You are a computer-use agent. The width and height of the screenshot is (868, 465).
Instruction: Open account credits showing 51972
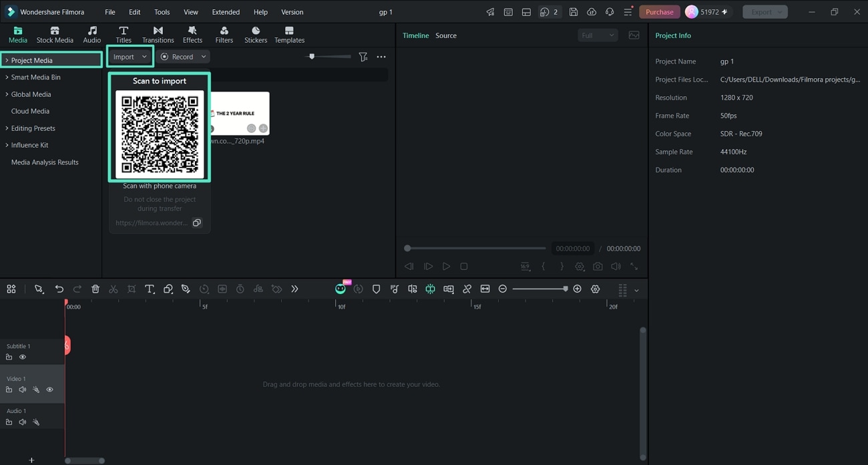[x=708, y=12]
